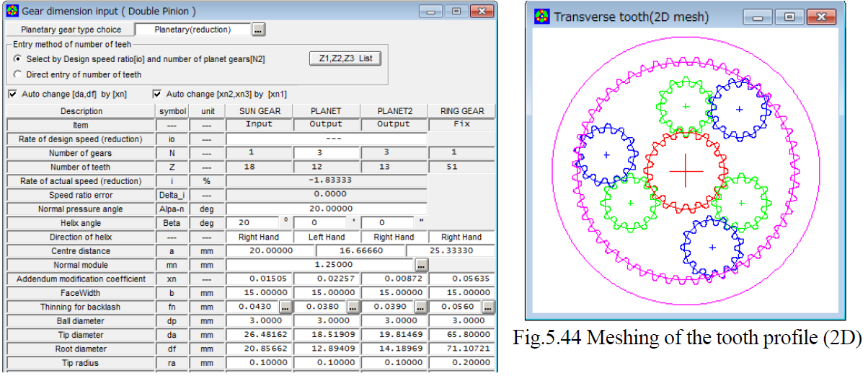Click centre distance field 16.66660
Image resolution: width=868 pixels, height=389 pixels.
pos(360,251)
